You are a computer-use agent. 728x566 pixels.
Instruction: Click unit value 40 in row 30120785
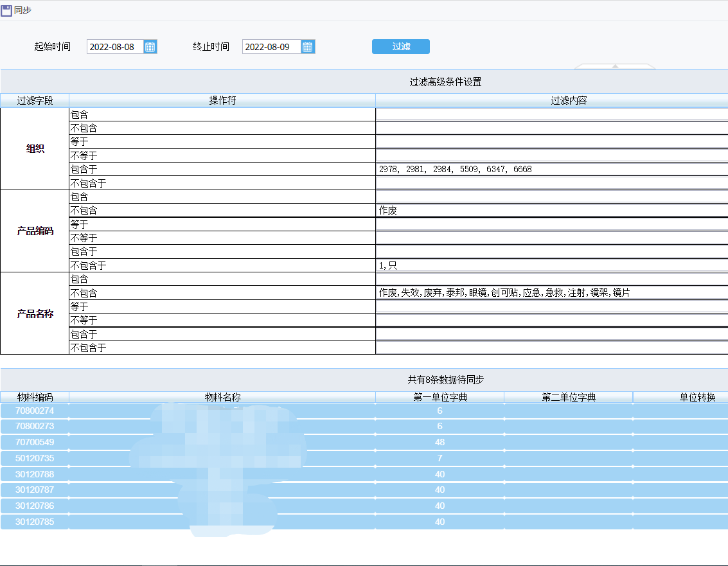pyautogui.click(x=439, y=522)
